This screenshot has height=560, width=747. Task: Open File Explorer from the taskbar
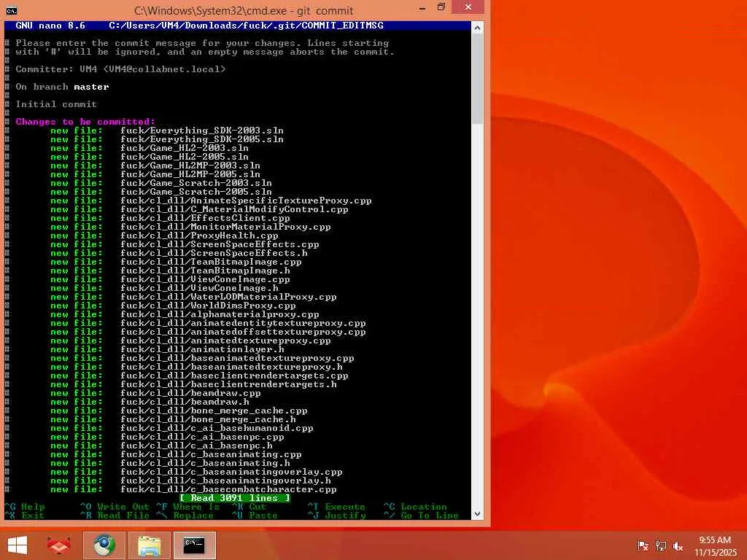[149, 545]
